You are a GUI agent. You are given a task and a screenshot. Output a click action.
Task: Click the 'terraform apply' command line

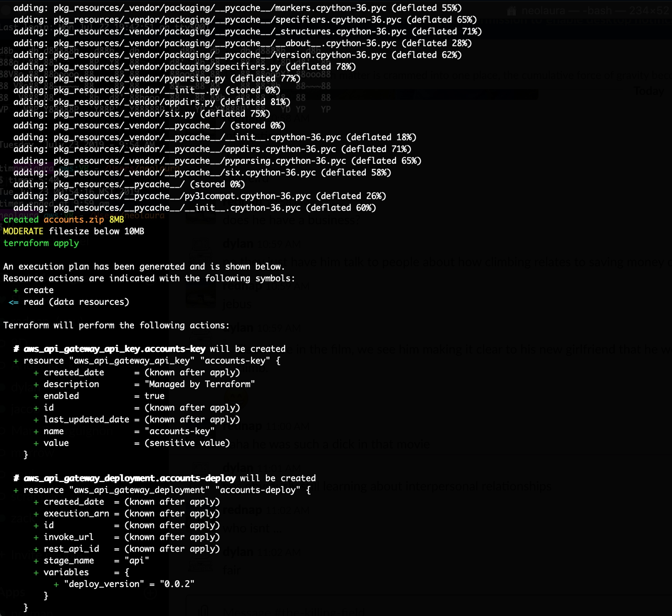(41, 243)
